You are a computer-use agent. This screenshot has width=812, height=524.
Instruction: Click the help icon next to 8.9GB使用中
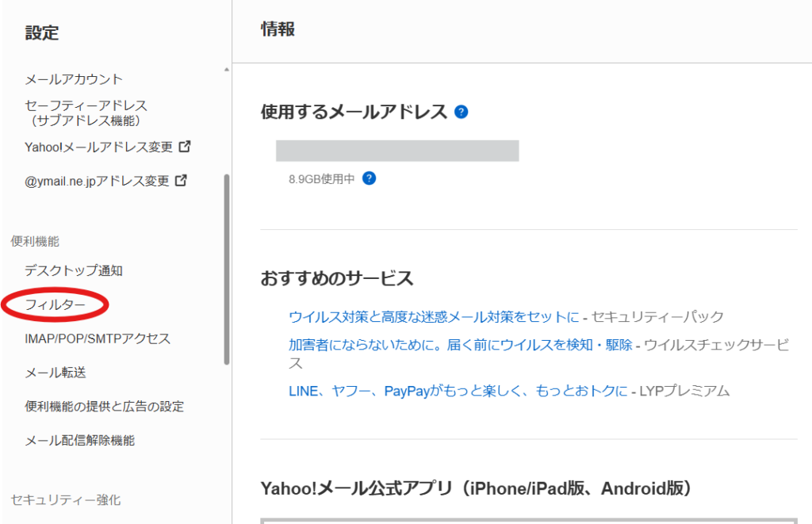tap(368, 178)
